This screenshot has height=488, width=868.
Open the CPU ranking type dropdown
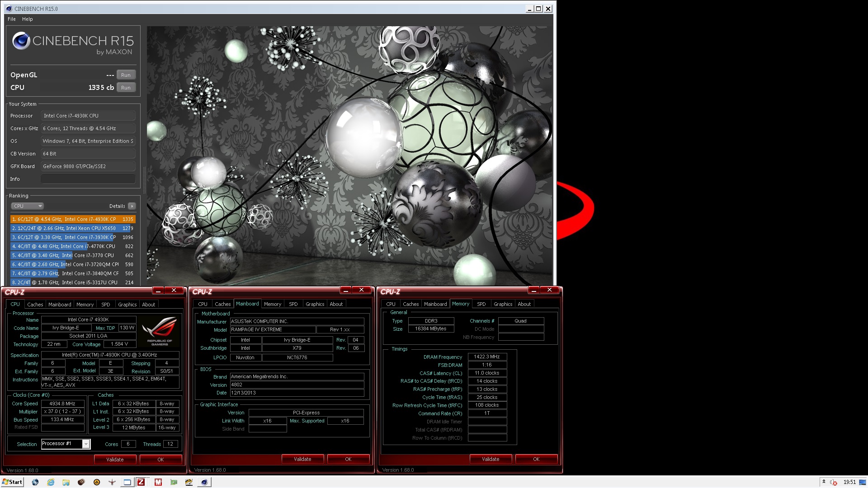coord(27,206)
